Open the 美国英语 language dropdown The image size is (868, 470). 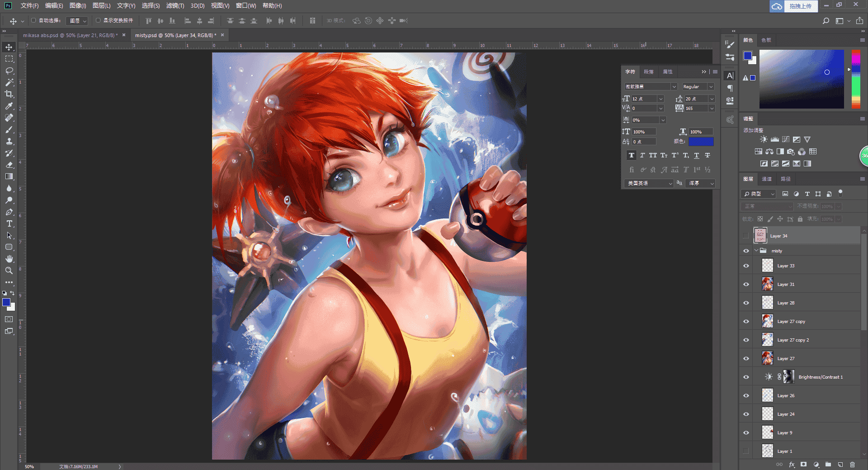click(649, 183)
